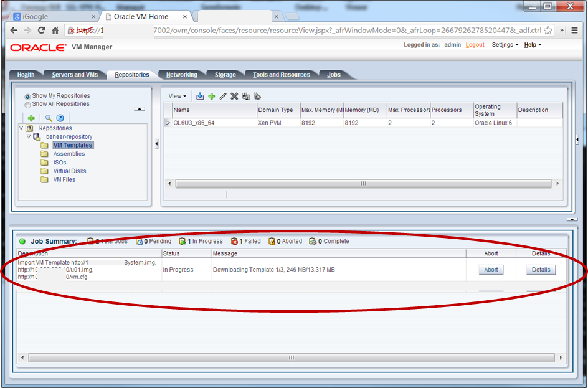Click the Downloading Template message text
Image resolution: width=588 pixels, height=388 pixels.
pos(273,270)
